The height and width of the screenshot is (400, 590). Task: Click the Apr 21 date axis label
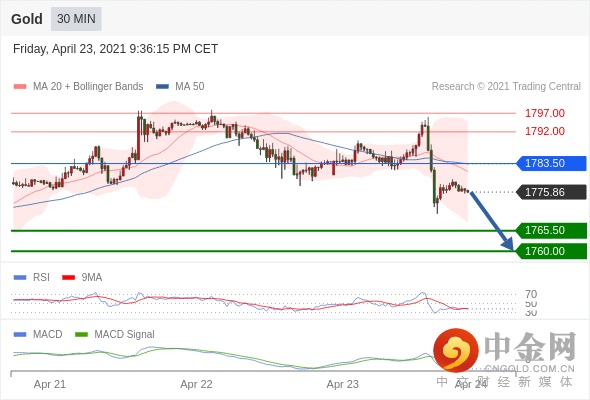[x=50, y=384]
